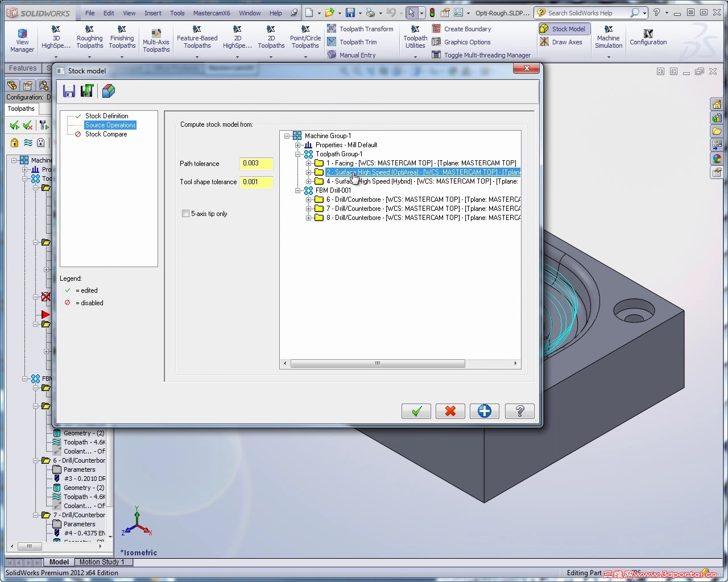728x582 pixels.
Task: Open 3D HighSpeed toolpaths
Action: (56, 39)
